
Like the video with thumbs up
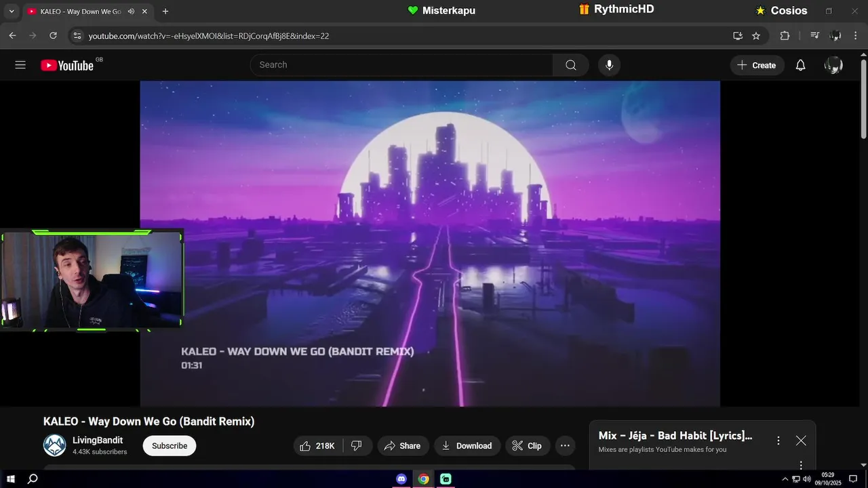tap(318, 445)
